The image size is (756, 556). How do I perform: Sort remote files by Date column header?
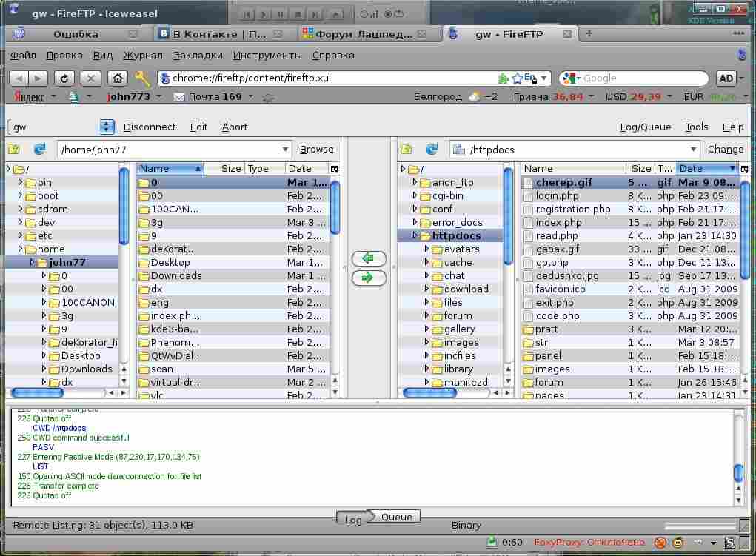click(707, 168)
